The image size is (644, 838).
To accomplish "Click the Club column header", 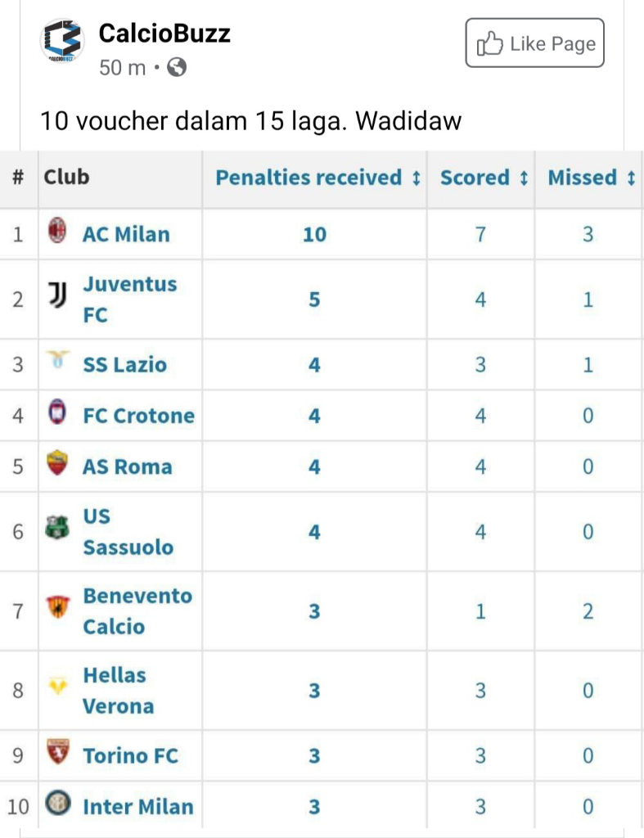I will (x=66, y=177).
